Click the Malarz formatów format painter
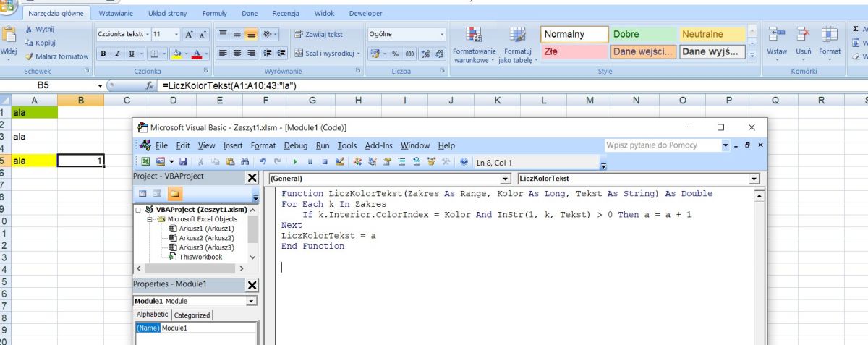Image resolution: width=868 pixels, height=345 pixels. click(x=57, y=56)
